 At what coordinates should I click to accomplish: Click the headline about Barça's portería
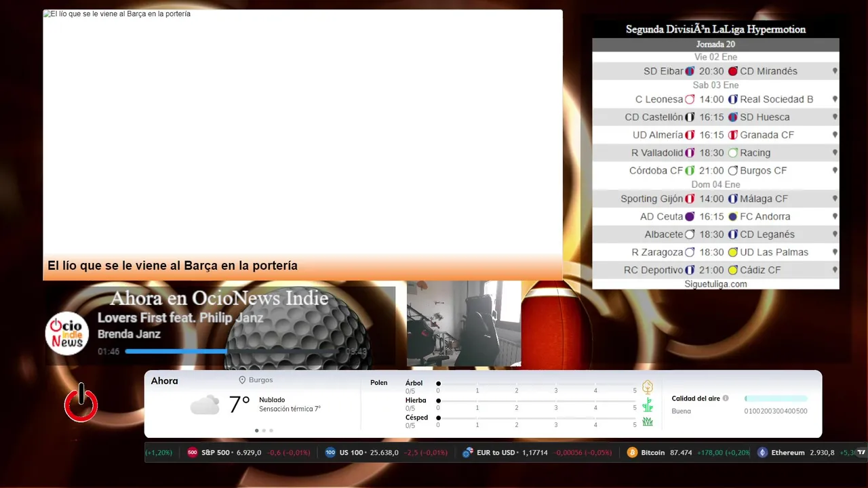[172, 266]
